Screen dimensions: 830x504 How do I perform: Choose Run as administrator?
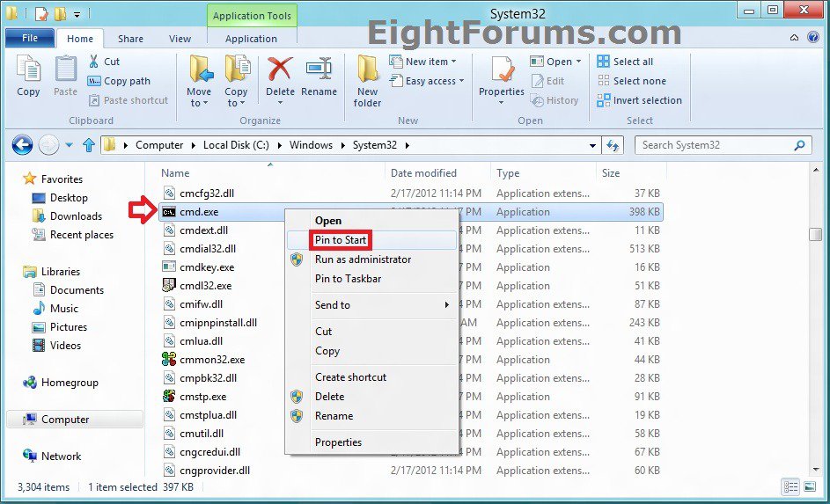(x=371, y=259)
